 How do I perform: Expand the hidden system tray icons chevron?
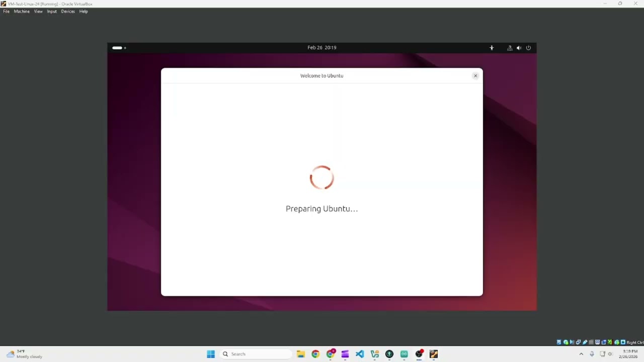(x=581, y=354)
